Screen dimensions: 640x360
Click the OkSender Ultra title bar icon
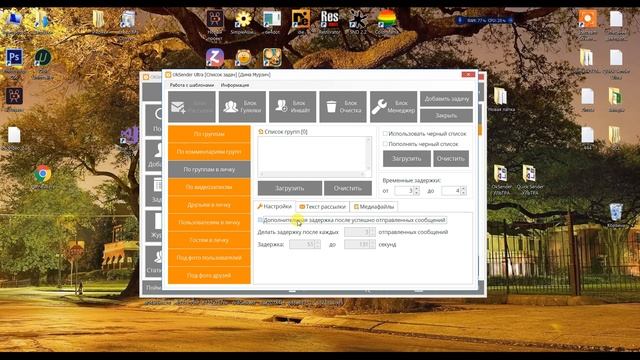pyautogui.click(x=168, y=75)
